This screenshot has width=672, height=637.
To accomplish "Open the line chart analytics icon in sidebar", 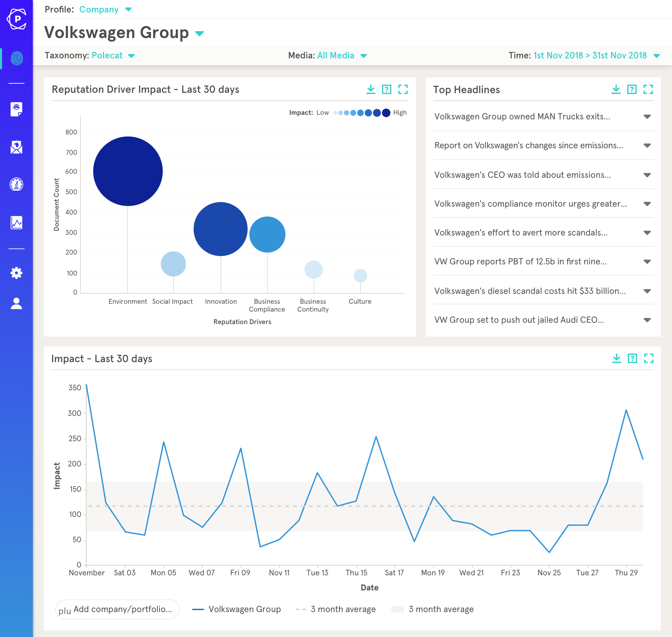I will pos(16,222).
